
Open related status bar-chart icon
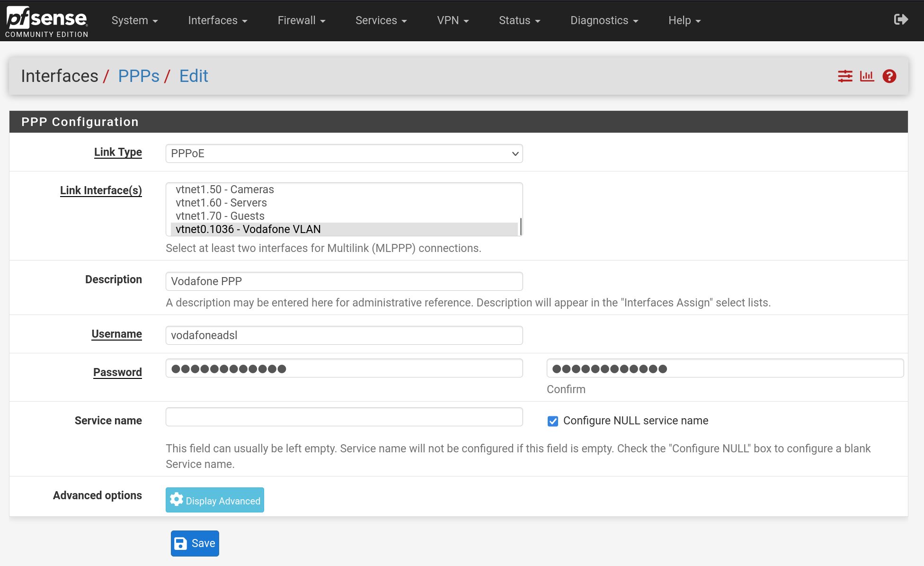pyautogui.click(x=867, y=76)
